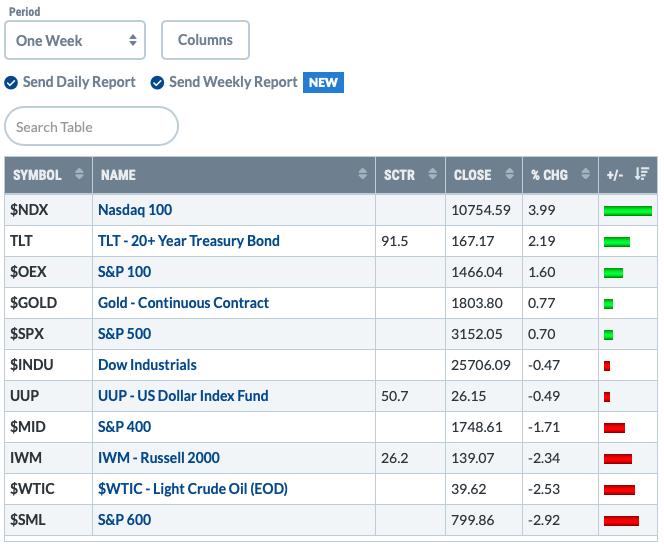The image size is (664, 547).
Task: Click the red change bar for $INDU
Action: tap(607, 366)
